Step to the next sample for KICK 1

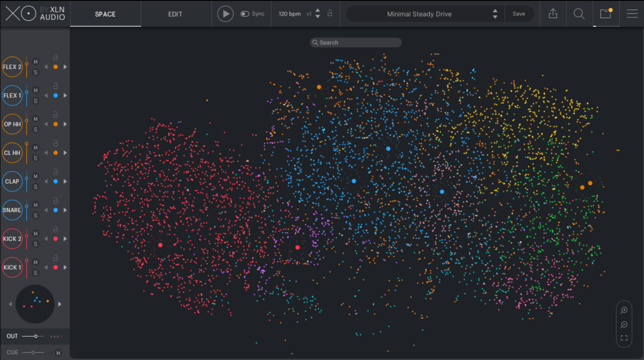point(65,268)
